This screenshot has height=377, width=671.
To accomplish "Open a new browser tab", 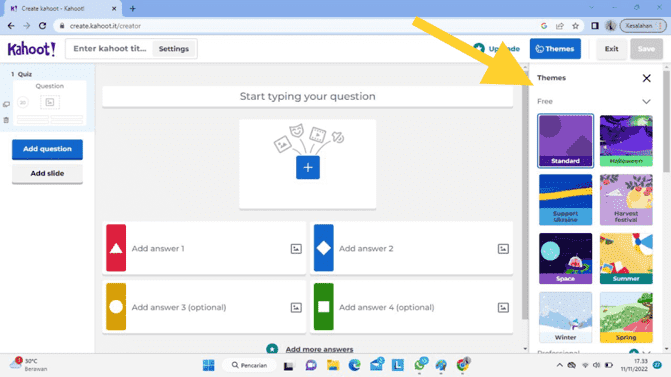I will pos(133,9).
